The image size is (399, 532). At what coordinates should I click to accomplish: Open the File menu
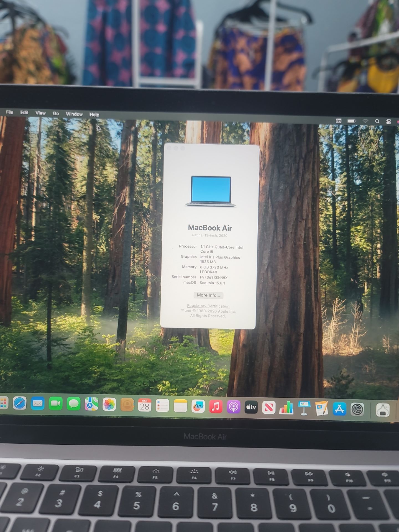click(10, 112)
